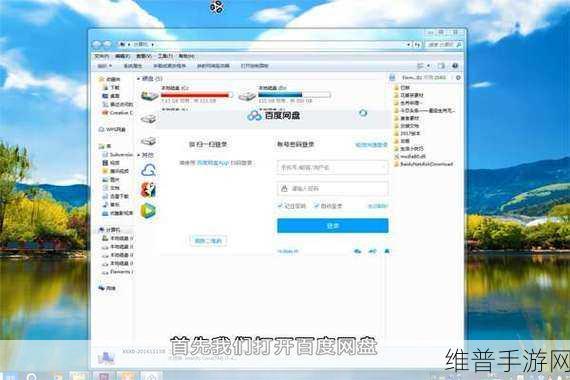Go forward in the Explorer window
The width and height of the screenshot is (570, 380).
pyautogui.click(x=107, y=44)
